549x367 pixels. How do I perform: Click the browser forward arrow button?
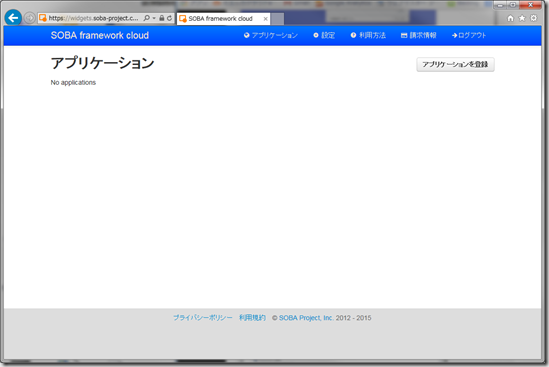(x=30, y=18)
